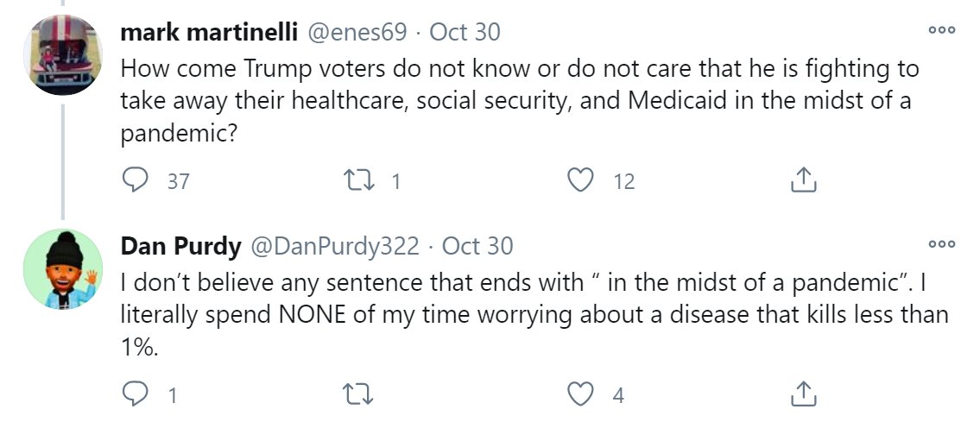The width and height of the screenshot is (980, 422).
Task: Open Dan Purdy's Oct 30 timestamp
Action: (477, 247)
